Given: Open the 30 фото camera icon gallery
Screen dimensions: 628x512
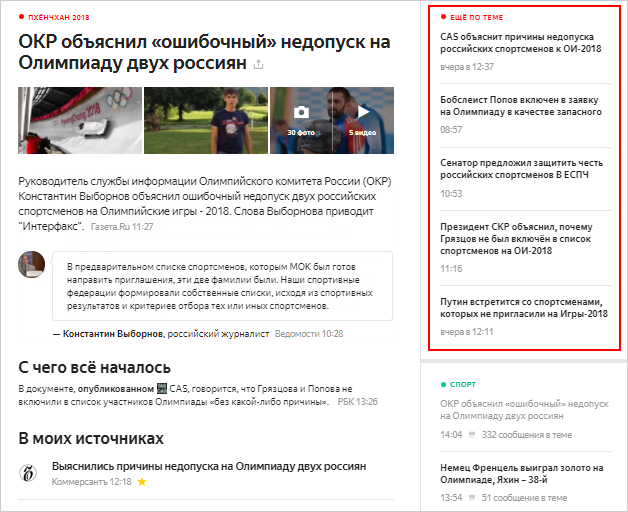Looking at the screenshot, I should point(301,113).
